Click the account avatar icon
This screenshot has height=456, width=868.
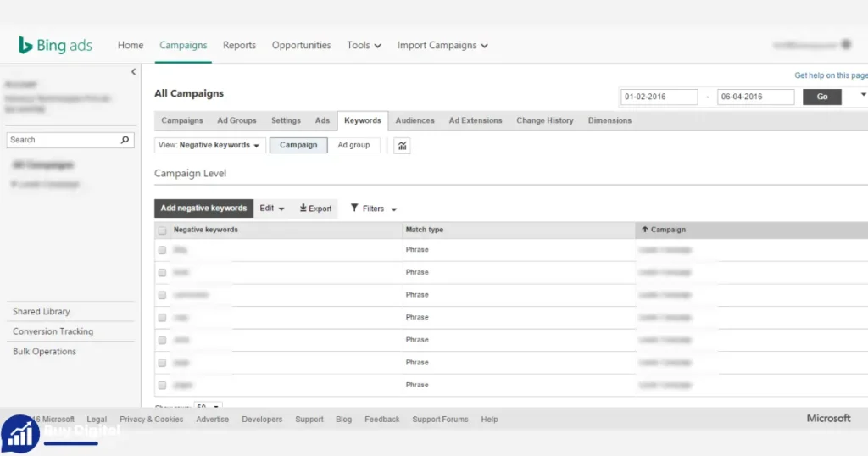846,45
